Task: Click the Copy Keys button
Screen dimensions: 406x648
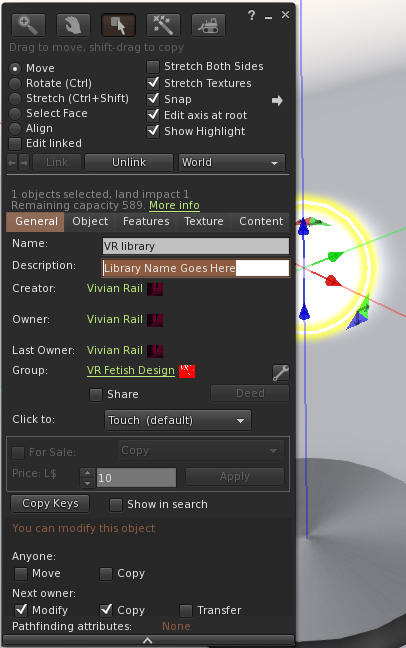Action: tap(50, 503)
